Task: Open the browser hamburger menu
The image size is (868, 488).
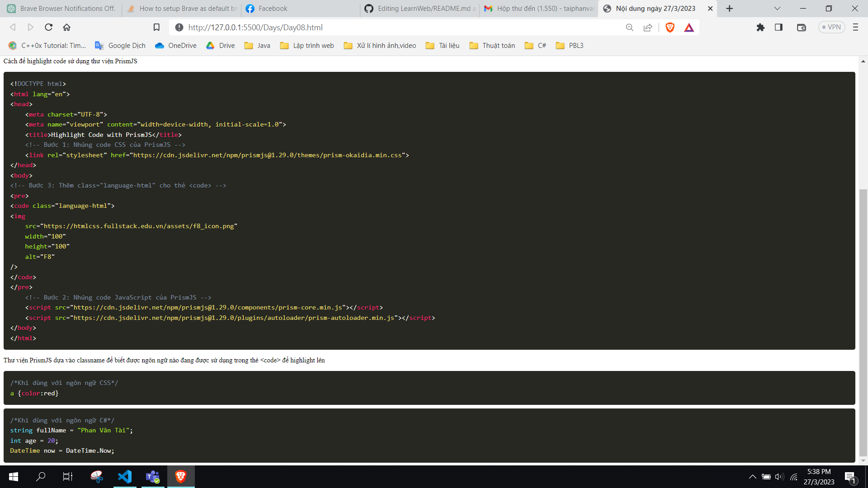Action: pos(855,28)
